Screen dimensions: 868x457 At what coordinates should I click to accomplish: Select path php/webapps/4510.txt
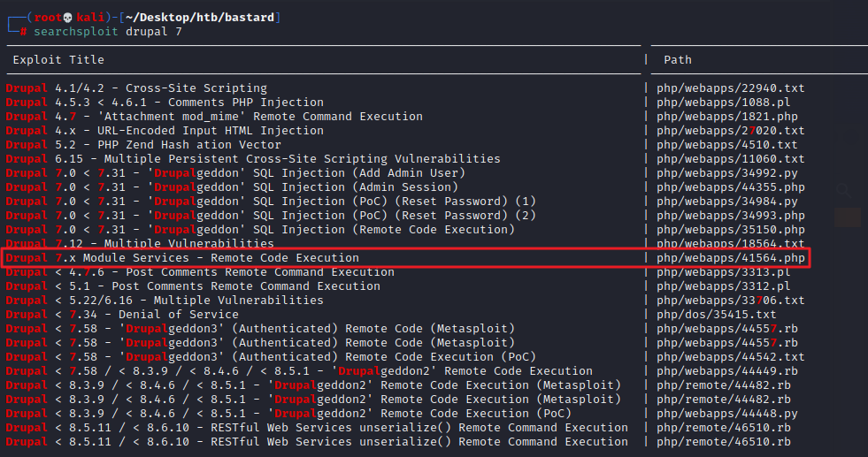pyautogui.click(x=726, y=145)
